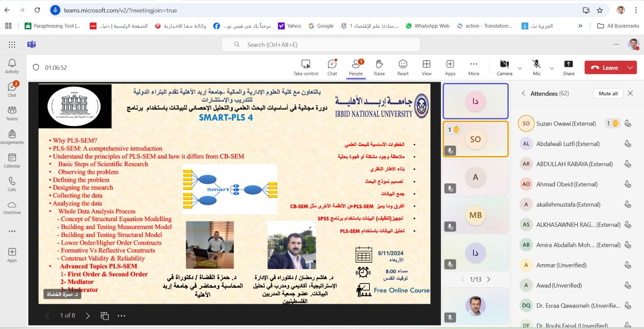Open slide grid view

(105, 316)
